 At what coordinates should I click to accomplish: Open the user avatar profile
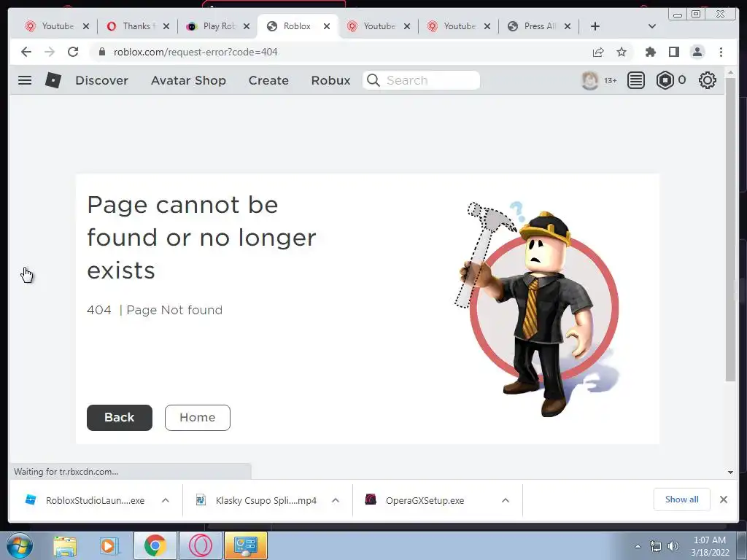point(589,80)
